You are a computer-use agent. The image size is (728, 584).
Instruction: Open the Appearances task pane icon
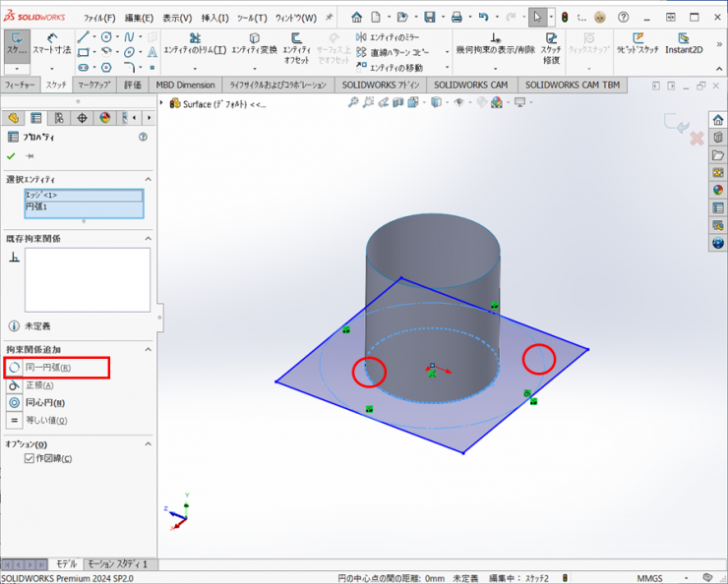[x=718, y=190]
